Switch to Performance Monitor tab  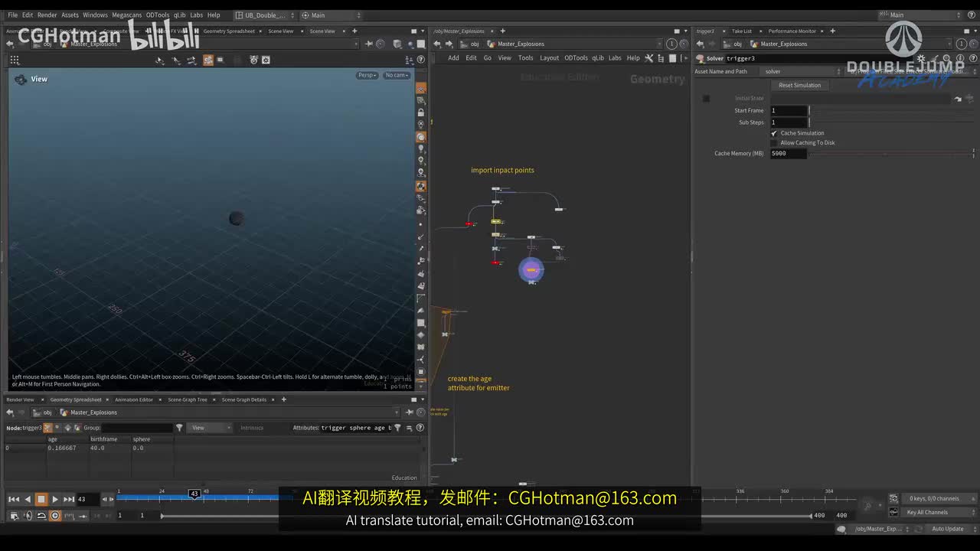[792, 31]
